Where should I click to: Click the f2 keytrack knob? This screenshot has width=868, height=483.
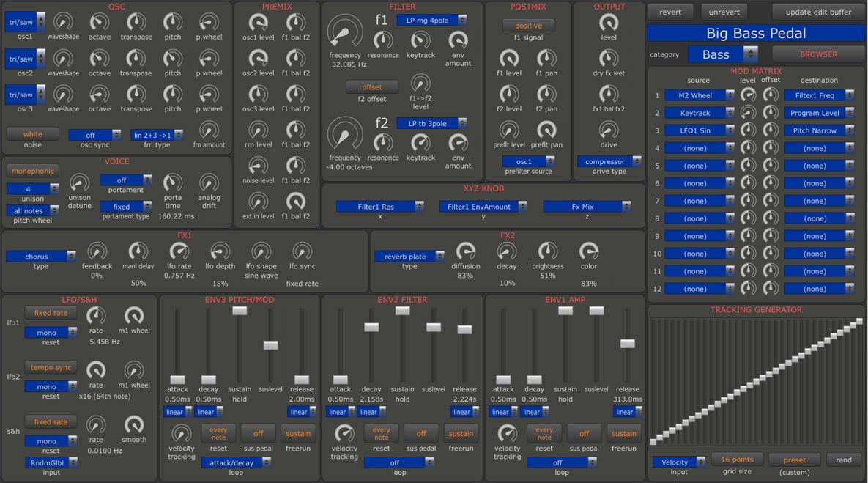pyautogui.click(x=420, y=143)
